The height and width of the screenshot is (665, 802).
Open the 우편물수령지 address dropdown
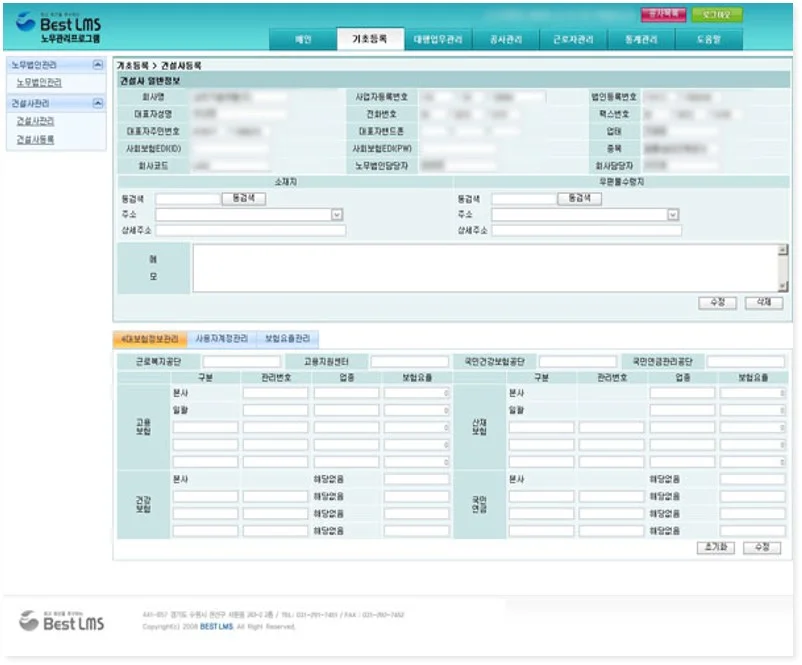pos(673,215)
